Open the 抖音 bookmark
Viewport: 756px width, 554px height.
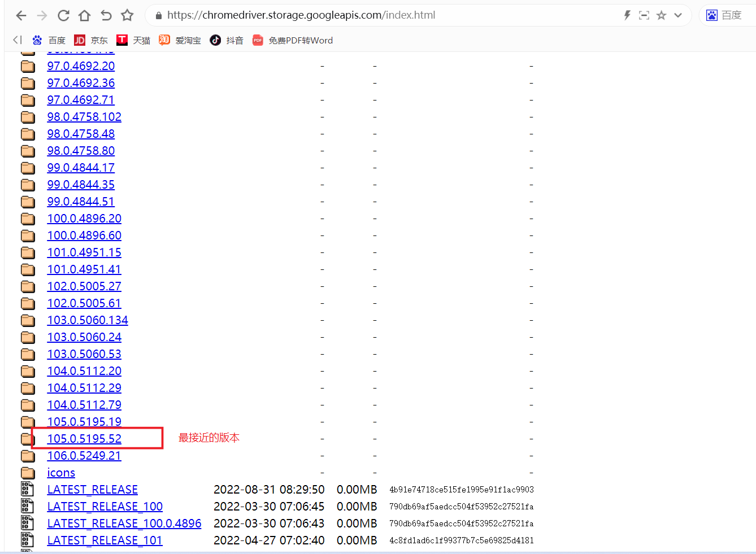click(x=227, y=40)
